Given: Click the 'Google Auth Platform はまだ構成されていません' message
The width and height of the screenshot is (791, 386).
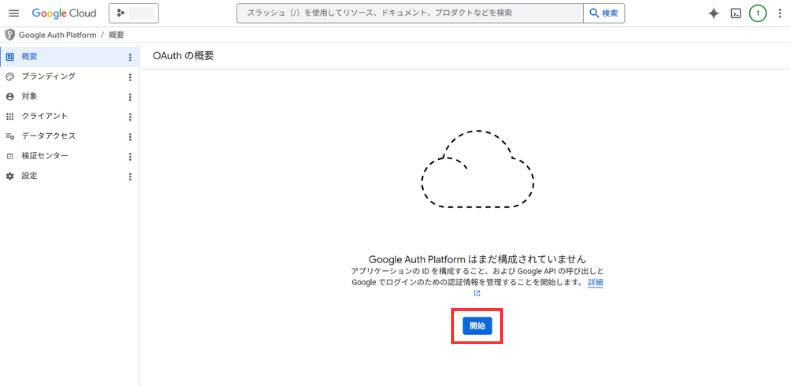Looking at the screenshot, I should pyautogui.click(x=477, y=259).
